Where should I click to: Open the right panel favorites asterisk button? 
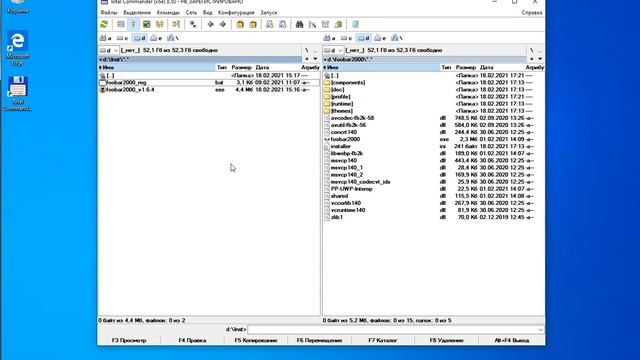click(531, 59)
